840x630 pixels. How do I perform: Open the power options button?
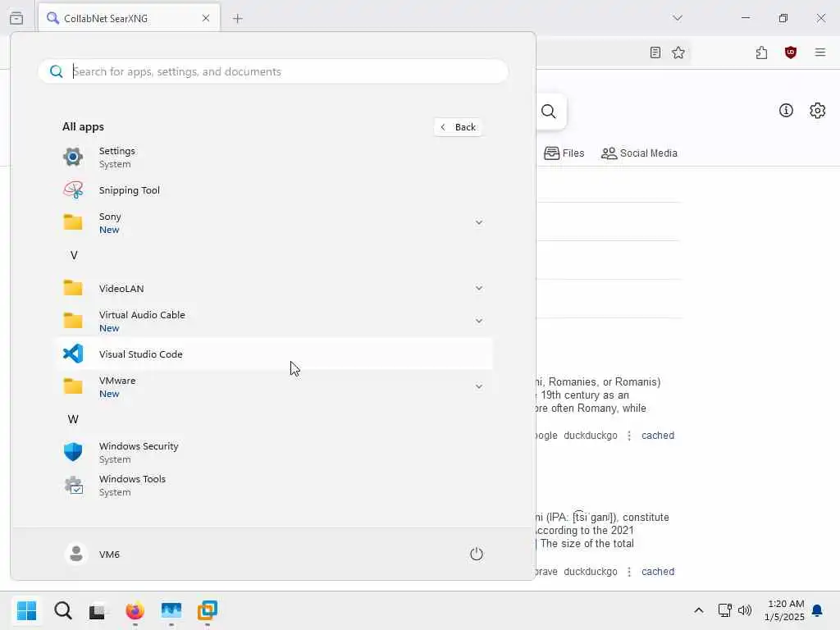(x=477, y=554)
